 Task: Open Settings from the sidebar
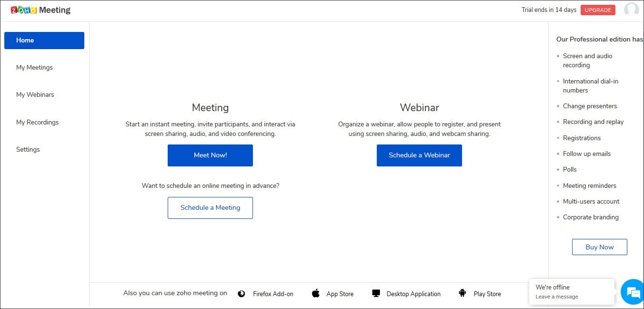pyautogui.click(x=28, y=150)
